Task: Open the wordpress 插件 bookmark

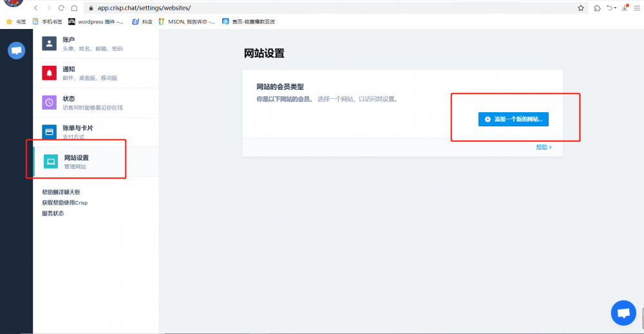Action: click(96, 22)
